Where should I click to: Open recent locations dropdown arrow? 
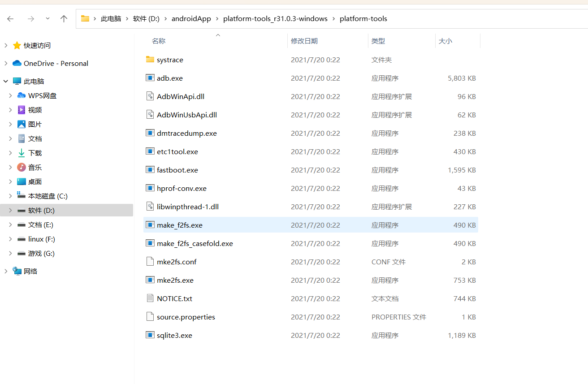(x=48, y=19)
